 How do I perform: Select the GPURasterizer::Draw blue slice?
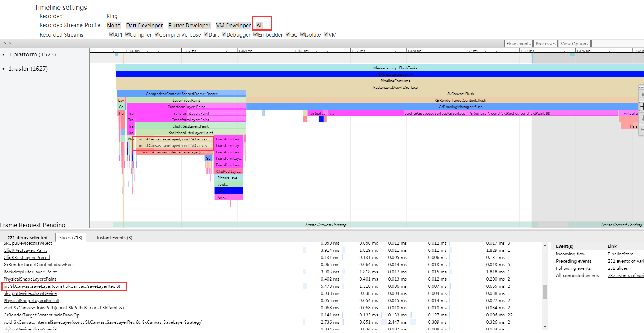379,74
